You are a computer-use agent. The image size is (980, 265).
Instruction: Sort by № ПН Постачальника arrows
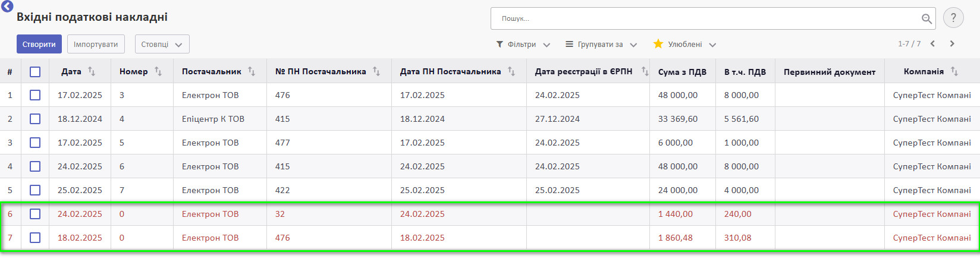coord(376,71)
